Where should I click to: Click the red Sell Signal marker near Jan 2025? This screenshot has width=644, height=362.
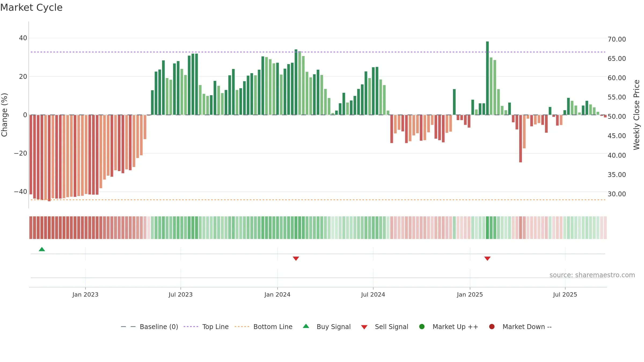pos(488,258)
